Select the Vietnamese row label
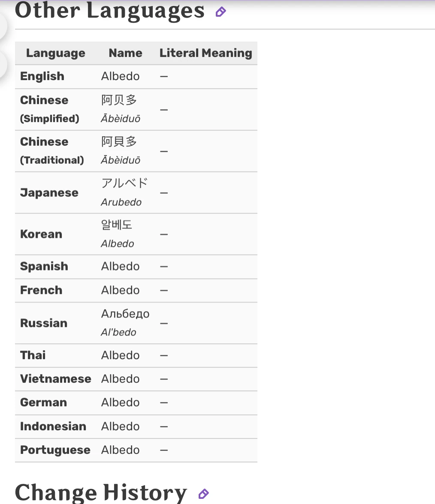The image size is (435, 504). (56, 379)
